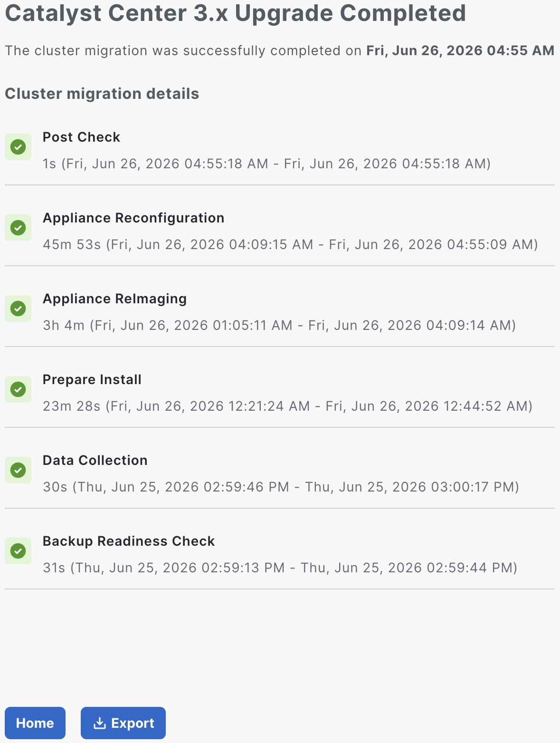Click the Upgrade Completed page title

[235, 13]
